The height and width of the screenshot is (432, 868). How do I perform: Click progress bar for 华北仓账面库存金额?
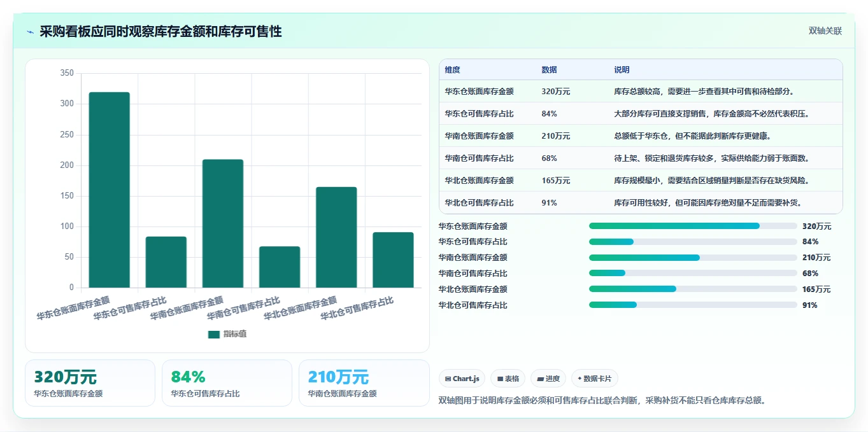pyautogui.click(x=693, y=289)
